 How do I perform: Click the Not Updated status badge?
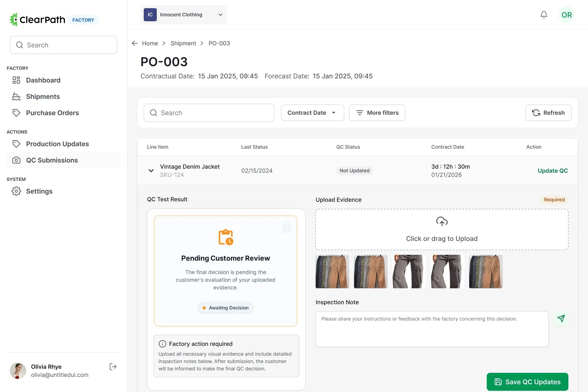point(354,171)
